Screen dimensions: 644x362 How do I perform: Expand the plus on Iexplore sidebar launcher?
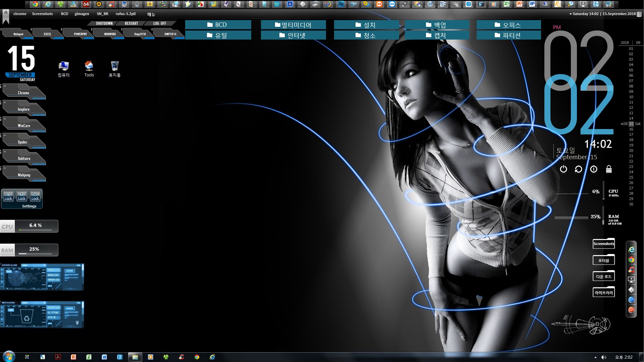pyautogui.click(x=5, y=103)
